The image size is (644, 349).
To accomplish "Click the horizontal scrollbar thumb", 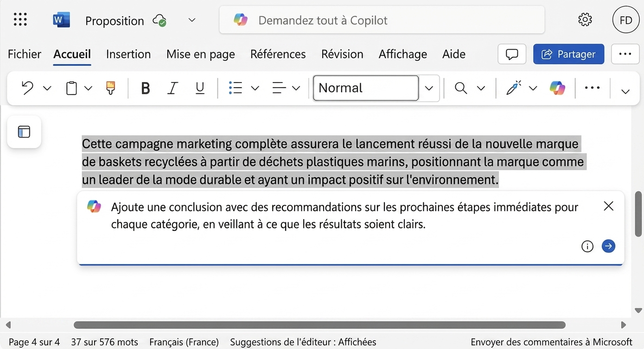I will click(x=319, y=325).
